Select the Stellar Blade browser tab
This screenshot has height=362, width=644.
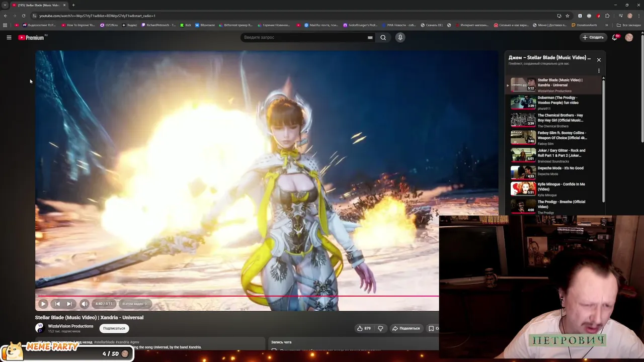(x=39, y=5)
